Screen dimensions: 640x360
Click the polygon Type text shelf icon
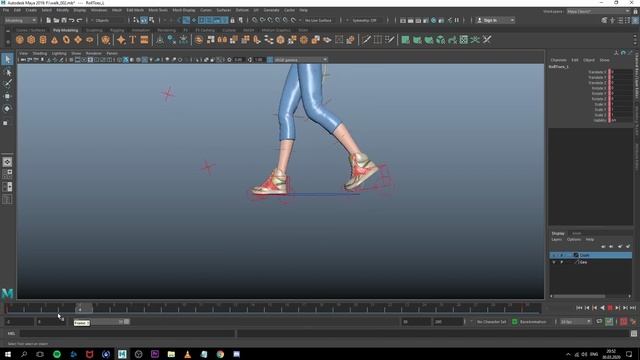click(x=133, y=40)
